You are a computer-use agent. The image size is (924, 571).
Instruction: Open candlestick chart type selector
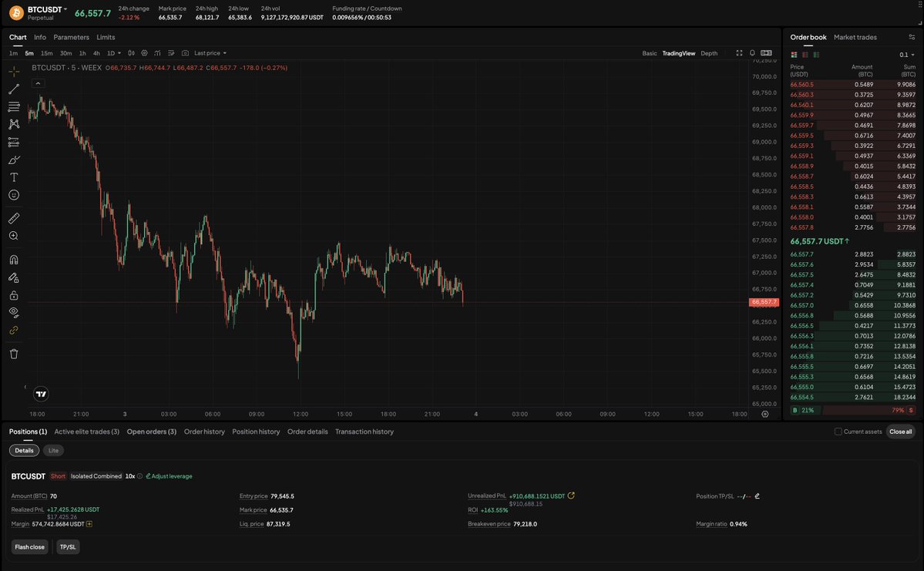(x=132, y=53)
